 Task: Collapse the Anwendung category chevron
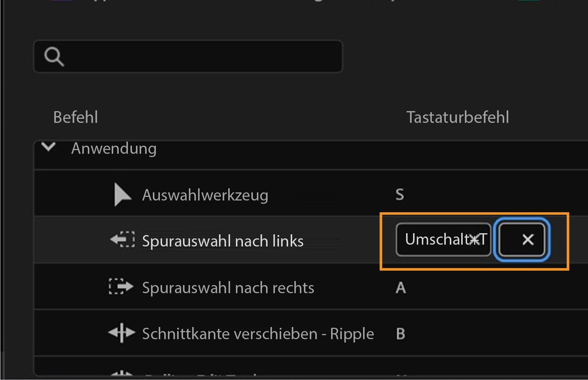50,147
